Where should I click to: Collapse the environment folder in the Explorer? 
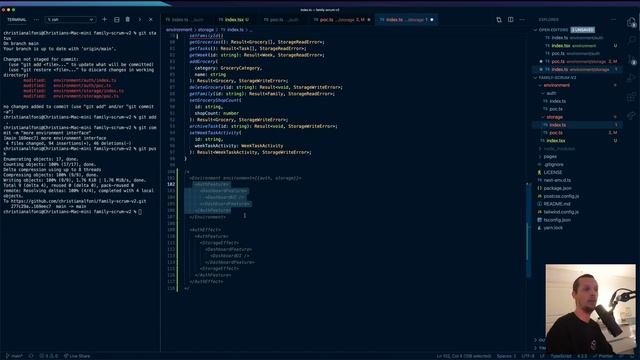pos(557,85)
